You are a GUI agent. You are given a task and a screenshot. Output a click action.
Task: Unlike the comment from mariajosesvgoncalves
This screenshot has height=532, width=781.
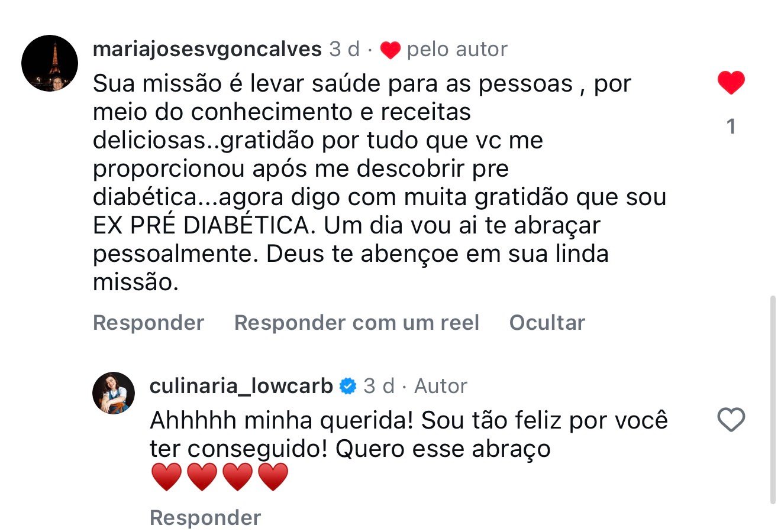coord(731,83)
